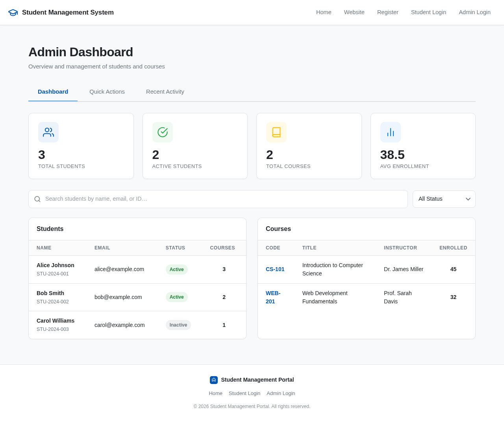
Task: Click carol@example.com email cell
Action: 120,325
